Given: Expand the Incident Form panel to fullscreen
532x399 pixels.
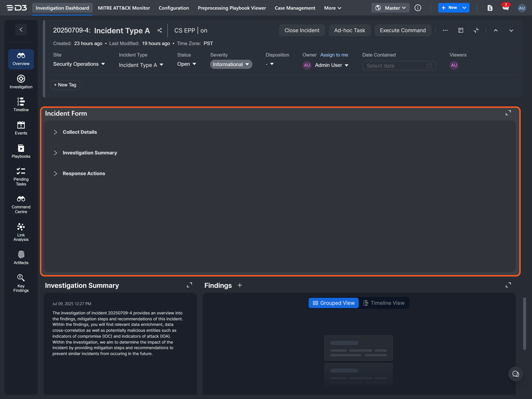Looking at the screenshot, I should tap(508, 113).
